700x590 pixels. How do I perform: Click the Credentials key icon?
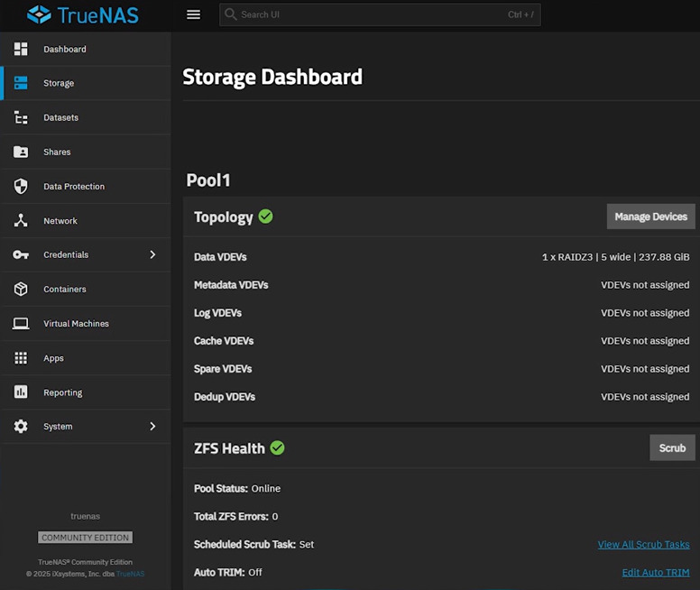click(x=21, y=254)
